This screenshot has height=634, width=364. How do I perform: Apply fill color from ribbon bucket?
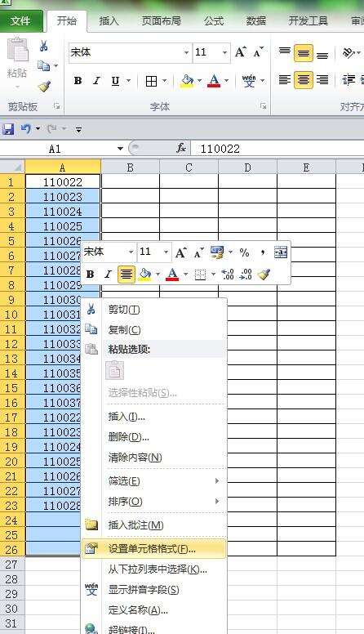tap(187, 81)
